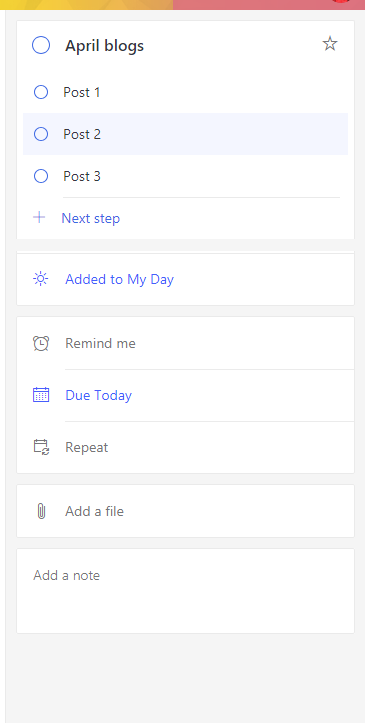Image resolution: width=365 pixels, height=723 pixels.
Task: Click into the Add a note field
Action: pyautogui.click(x=185, y=591)
